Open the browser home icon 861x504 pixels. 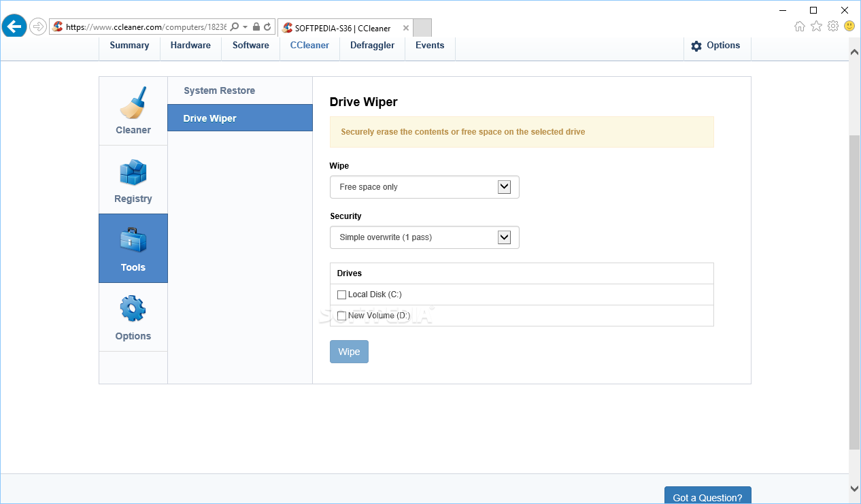[x=800, y=27]
